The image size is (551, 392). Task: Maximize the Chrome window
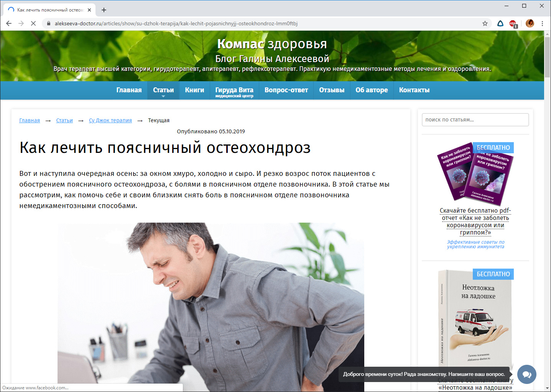pos(524,6)
